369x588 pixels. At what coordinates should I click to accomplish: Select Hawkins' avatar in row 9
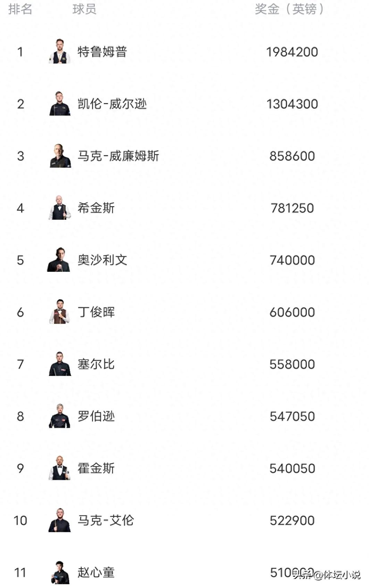click(x=60, y=468)
